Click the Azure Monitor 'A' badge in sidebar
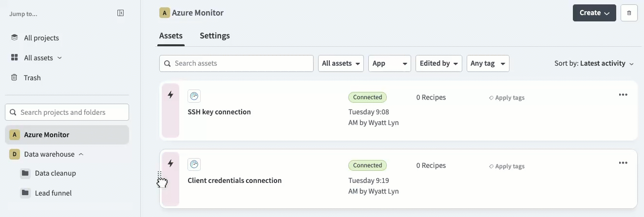The image size is (644, 217). click(15, 135)
